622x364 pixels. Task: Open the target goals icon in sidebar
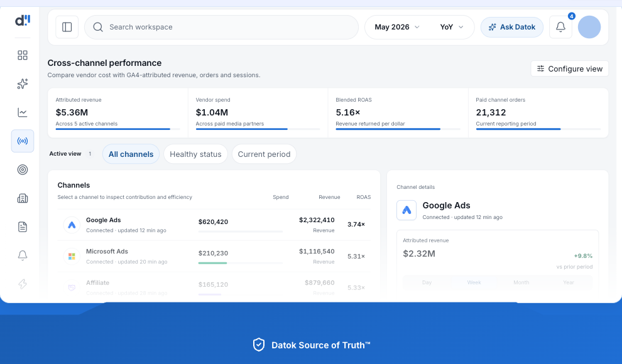tap(23, 169)
